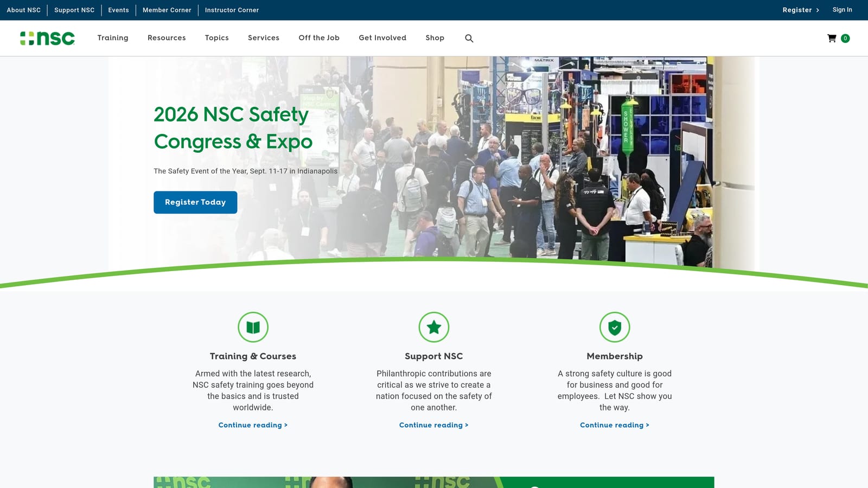Image resolution: width=868 pixels, height=488 pixels.
Task: Visit Member Corner
Action: pyautogui.click(x=167, y=10)
